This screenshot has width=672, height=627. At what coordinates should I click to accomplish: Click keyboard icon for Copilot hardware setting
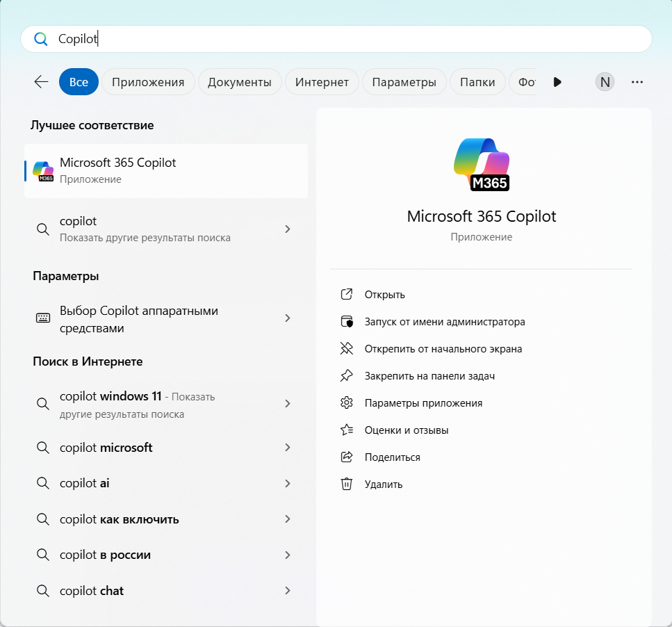click(43, 318)
